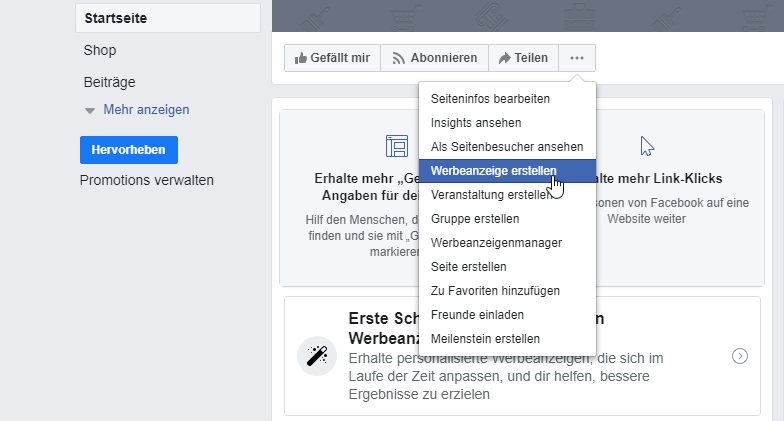The width and height of the screenshot is (784, 421).
Task: Click "Website weiter" description text
Action: [x=646, y=218]
